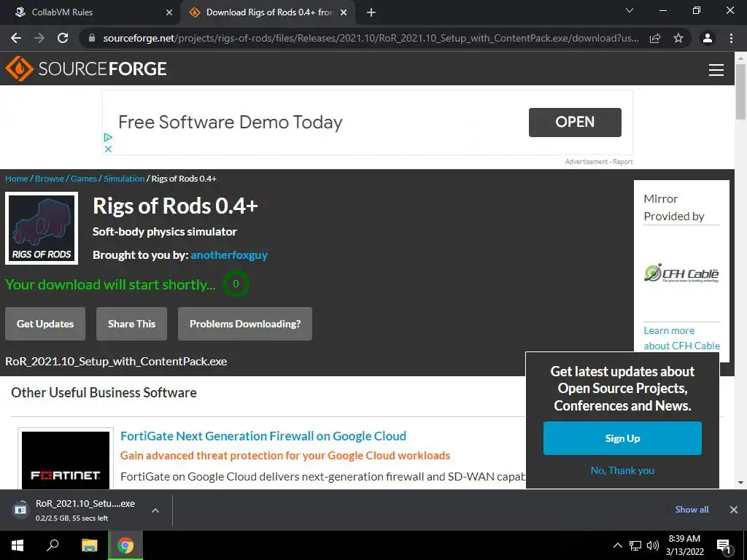747x560 pixels.
Task: Click the CFH Cable mirror logo
Action: click(681, 273)
